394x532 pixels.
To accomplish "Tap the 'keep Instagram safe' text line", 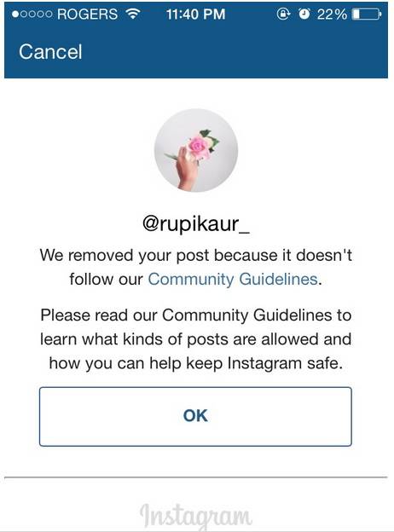I will click(x=196, y=363).
